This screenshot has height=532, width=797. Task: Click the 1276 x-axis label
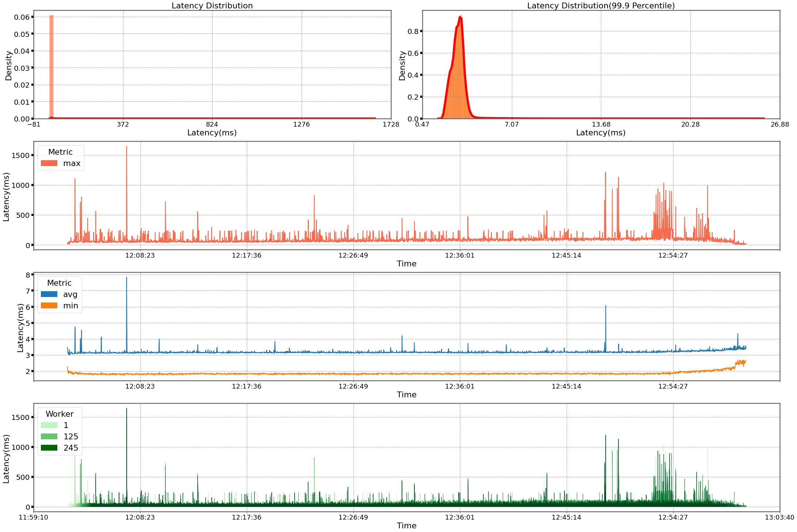tap(301, 124)
